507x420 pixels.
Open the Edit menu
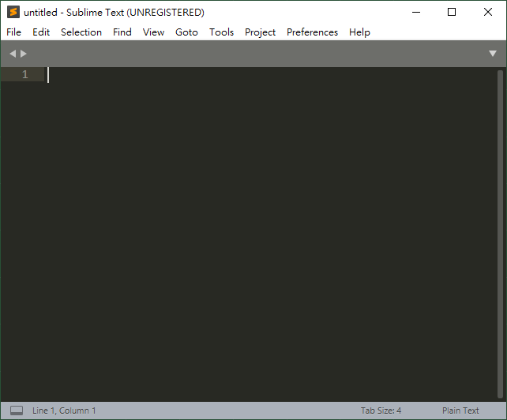[41, 32]
